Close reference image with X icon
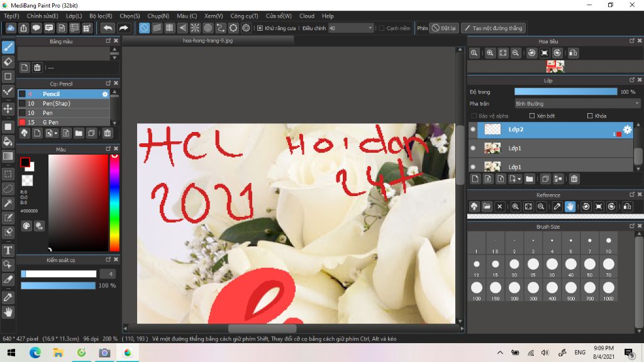Image resolution: width=644 pixels, height=362 pixels. [x=500, y=206]
